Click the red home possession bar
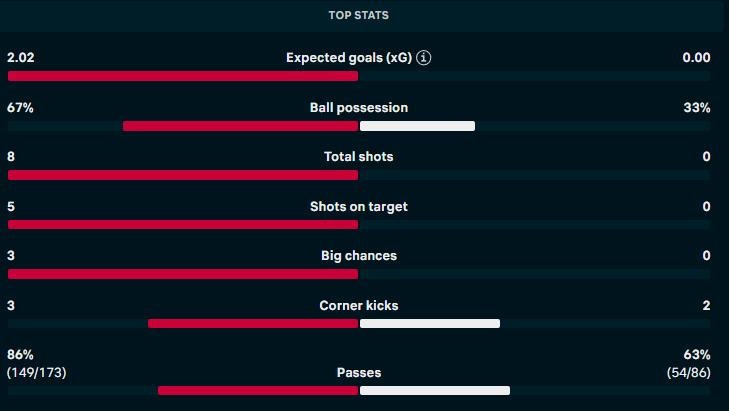Image resolution: width=729 pixels, height=411 pixels. [240, 126]
